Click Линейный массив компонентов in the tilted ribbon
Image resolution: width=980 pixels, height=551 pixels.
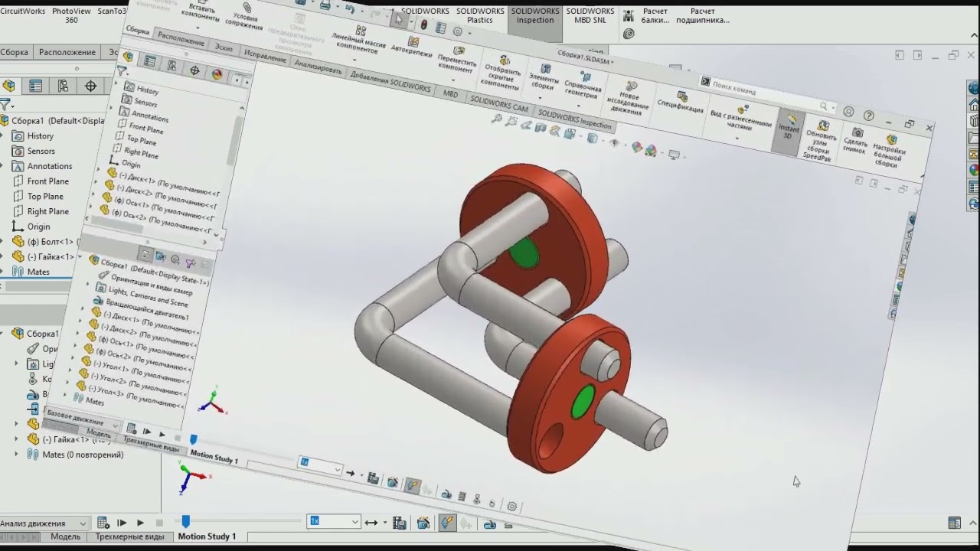click(359, 41)
